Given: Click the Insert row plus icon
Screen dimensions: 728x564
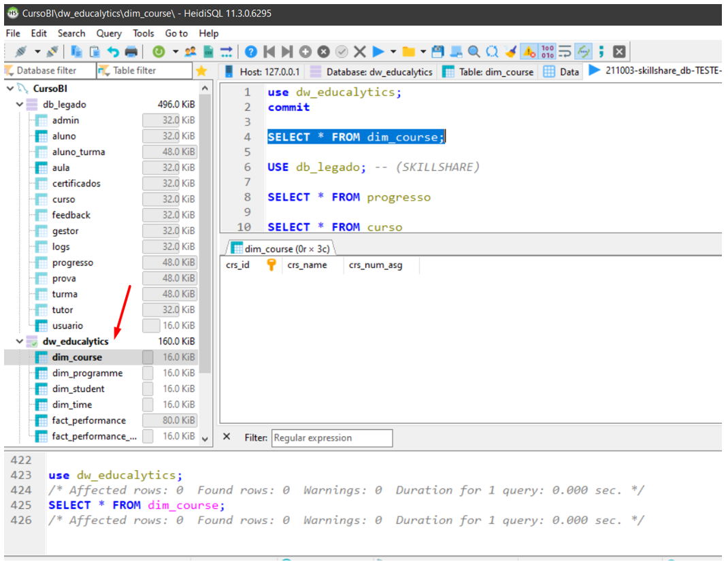Looking at the screenshot, I should pyautogui.click(x=305, y=52).
